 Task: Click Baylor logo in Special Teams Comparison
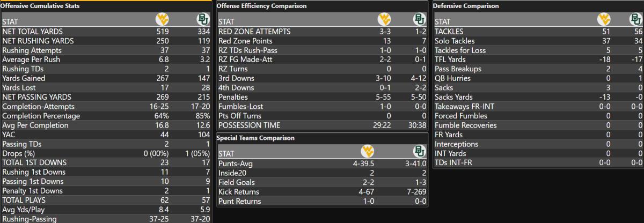(420, 151)
